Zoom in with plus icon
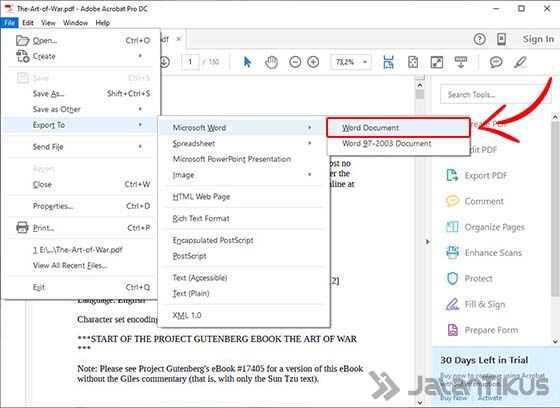560x408 pixels. pyautogui.click(x=313, y=62)
